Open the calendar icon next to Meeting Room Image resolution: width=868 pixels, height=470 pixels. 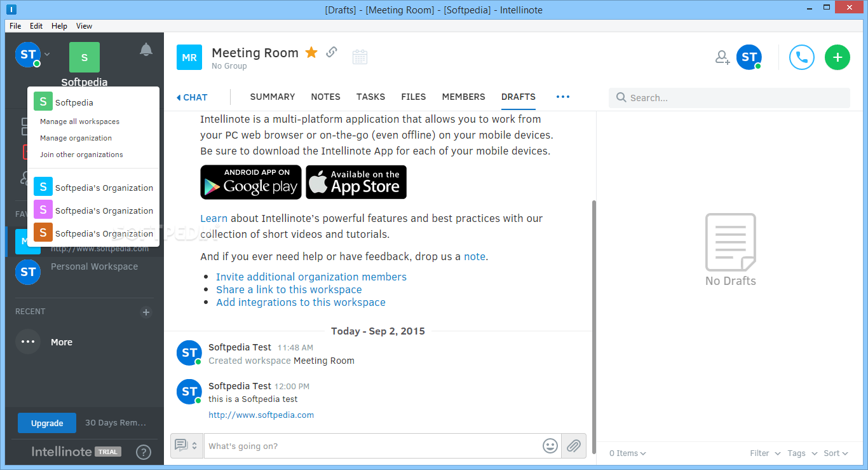pos(360,57)
